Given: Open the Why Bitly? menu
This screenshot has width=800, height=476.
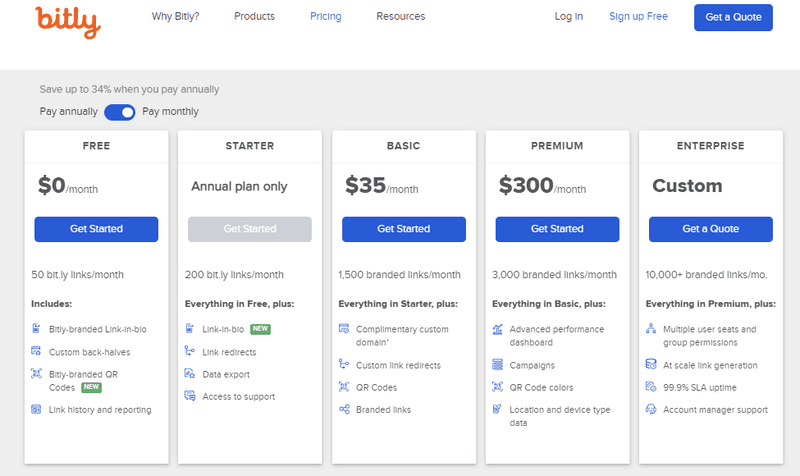Looking at the screenshot, I should click(x=176, y=16).
